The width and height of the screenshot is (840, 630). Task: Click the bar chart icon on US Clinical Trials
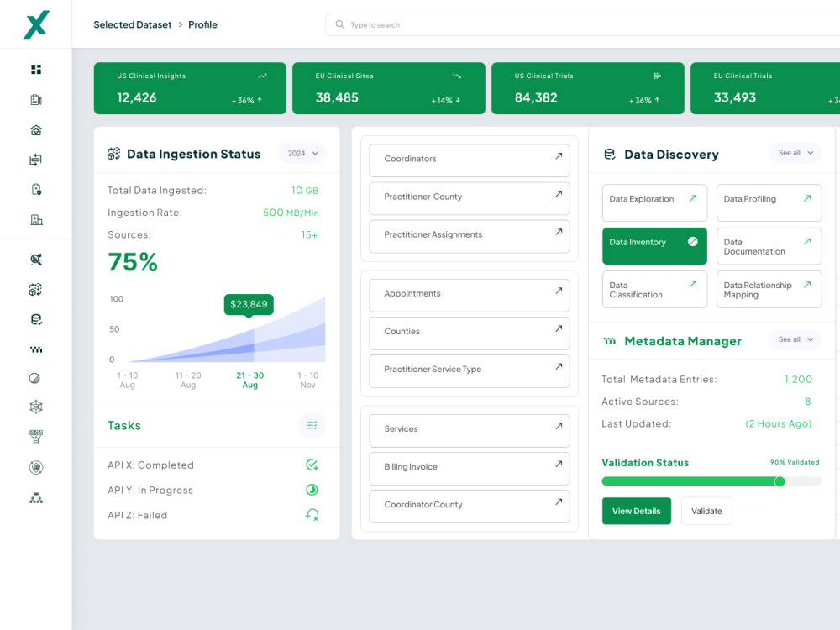click(x=658, y=76)
